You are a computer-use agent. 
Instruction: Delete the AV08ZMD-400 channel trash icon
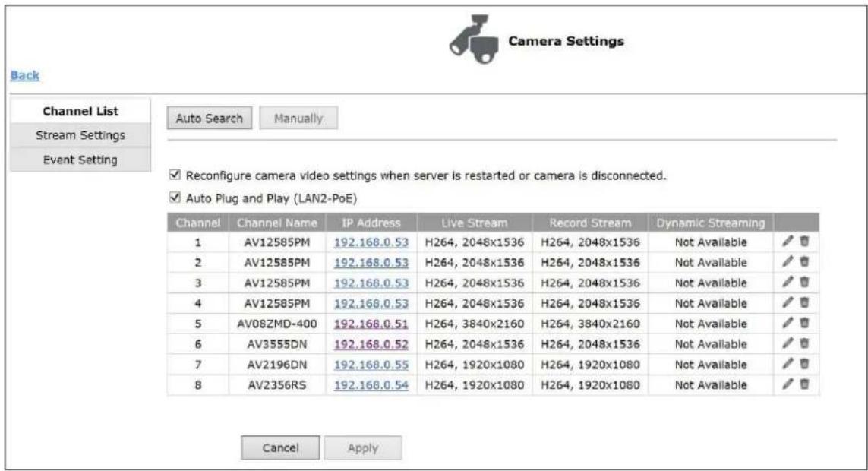pyautogui.click(x=804, y=323)
